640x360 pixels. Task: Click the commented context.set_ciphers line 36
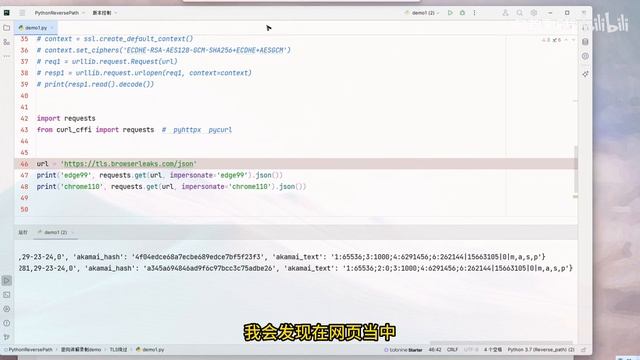164,50
